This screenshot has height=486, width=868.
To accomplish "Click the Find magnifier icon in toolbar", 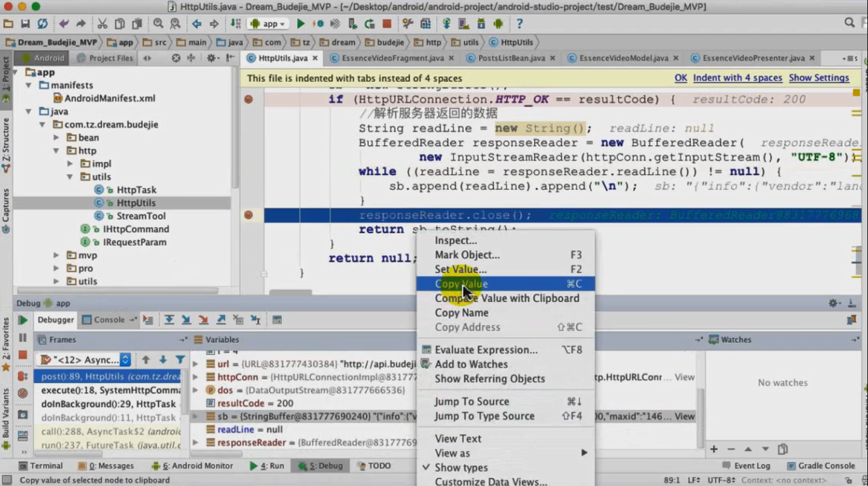I will pos(158,24).
